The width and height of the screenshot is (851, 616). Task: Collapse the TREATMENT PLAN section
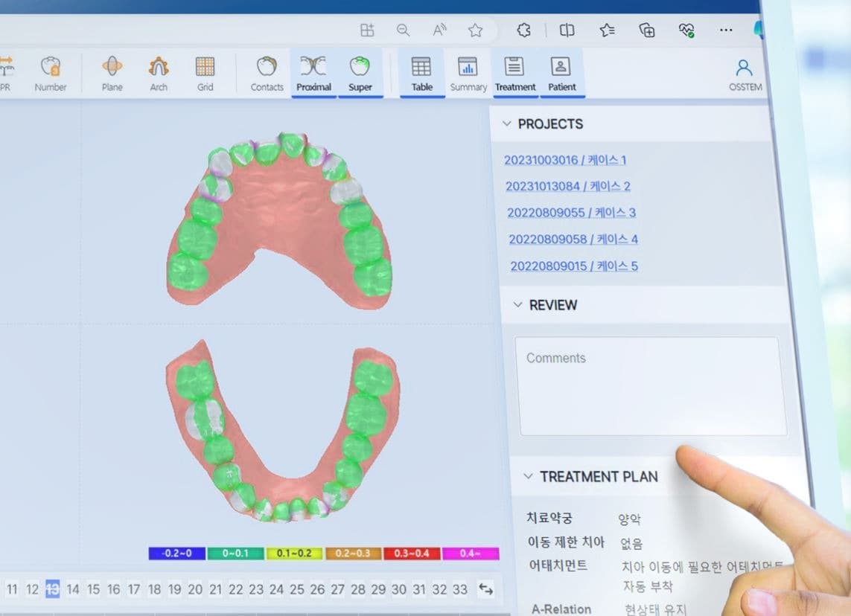tap(528, 476)
